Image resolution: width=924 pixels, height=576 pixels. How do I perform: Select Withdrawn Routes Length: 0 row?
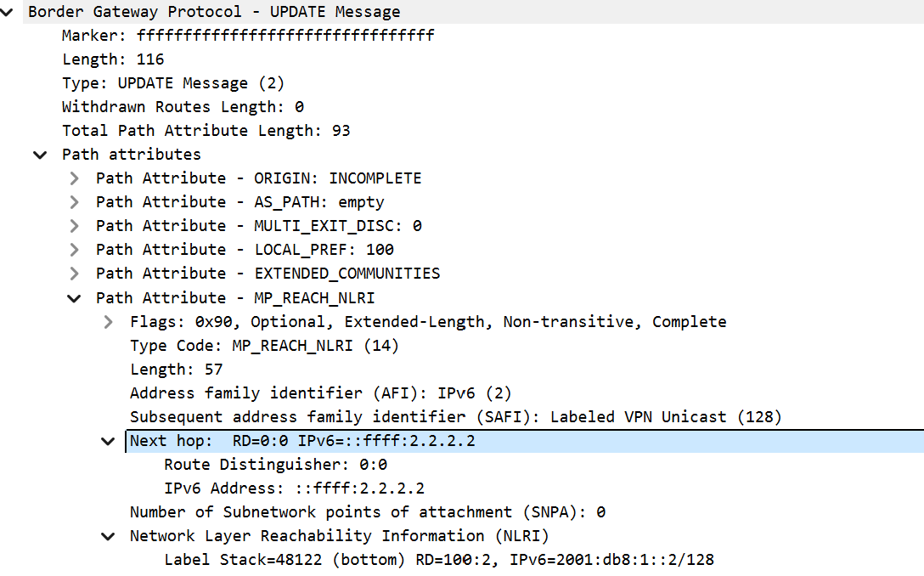tap(183, 107)
